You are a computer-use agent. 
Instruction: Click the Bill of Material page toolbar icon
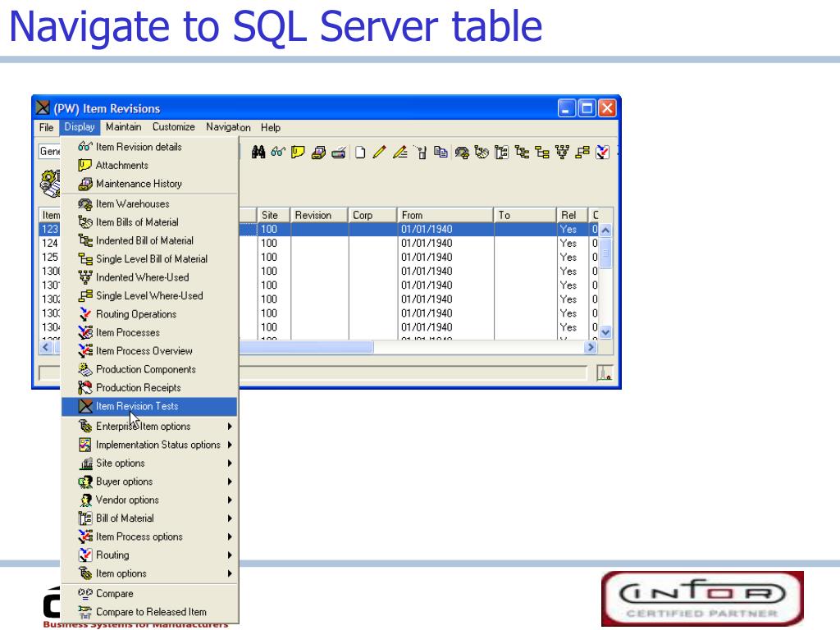(x=501, y=152)
